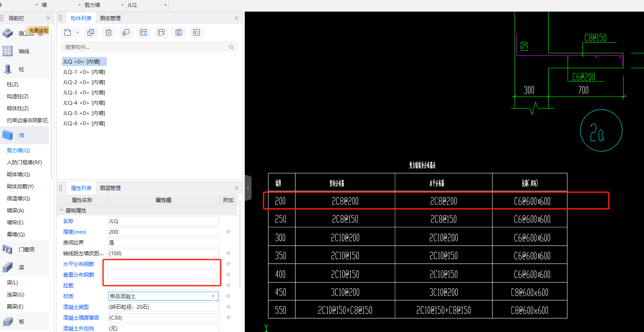Focus the 搜索构件 search field
644x332 pixels.
(x=149, y=47)
